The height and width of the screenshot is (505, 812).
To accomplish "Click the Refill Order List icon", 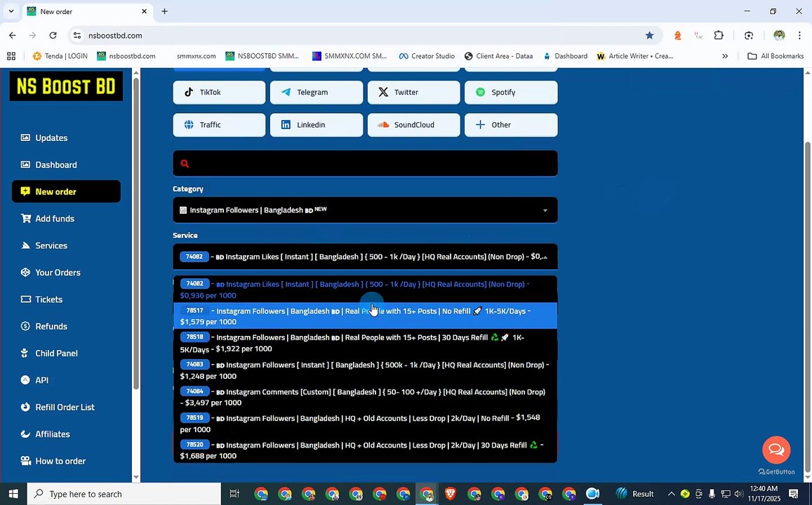I will click(25, 407).
